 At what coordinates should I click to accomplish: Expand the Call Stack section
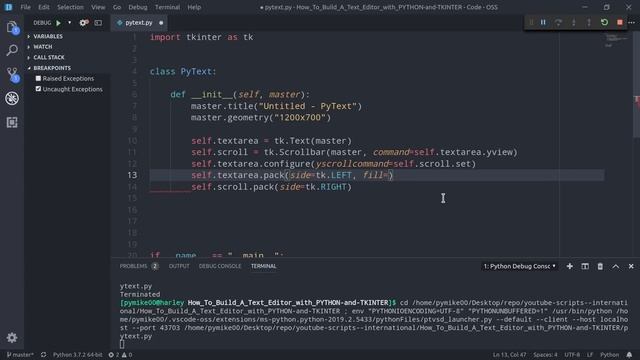[49, 58]
